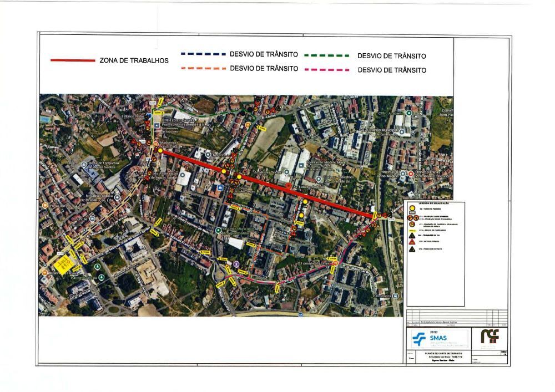Screen dimensions: 555x392
Task: Click the blue Estores Pisaro map pin
Action: tap(148, 115)
